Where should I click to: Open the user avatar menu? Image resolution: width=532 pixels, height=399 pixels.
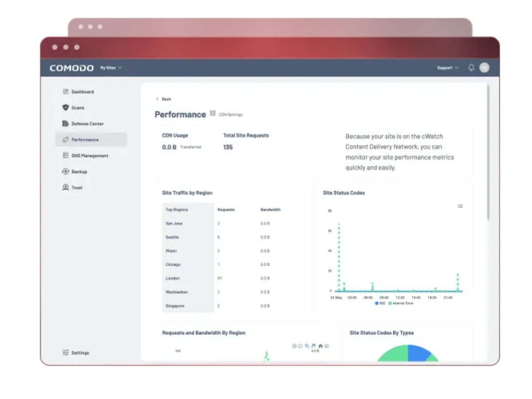coord(485,68)
